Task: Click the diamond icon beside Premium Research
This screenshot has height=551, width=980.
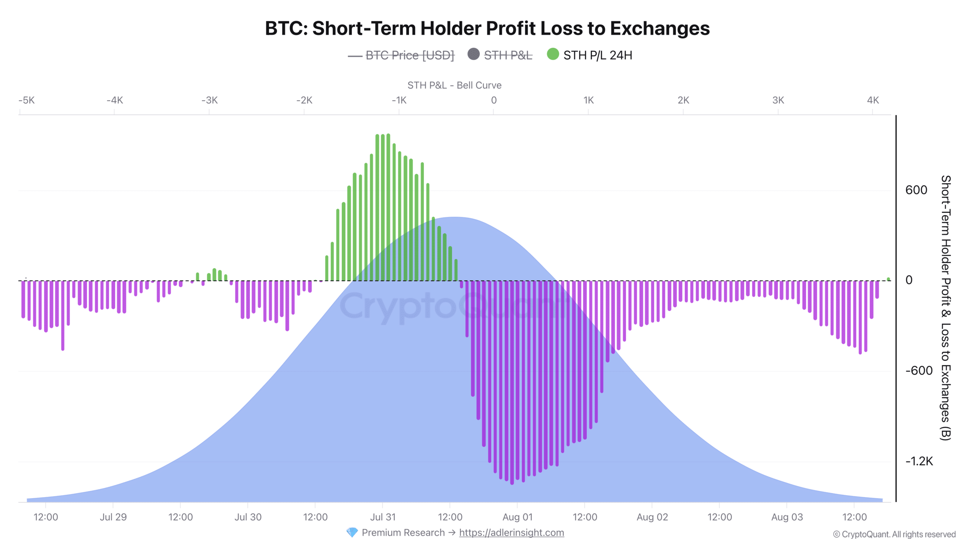Action: point(351,532)
